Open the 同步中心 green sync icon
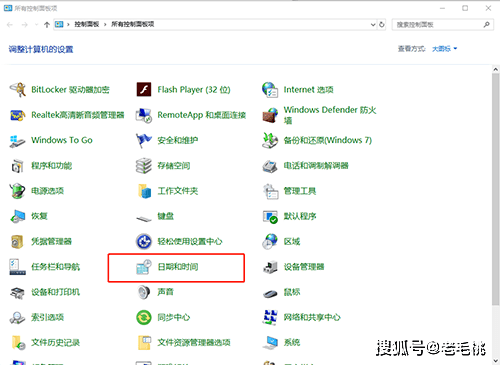This screenshot has height=365, width=500. pyautogui.click(x=144, y=317)
